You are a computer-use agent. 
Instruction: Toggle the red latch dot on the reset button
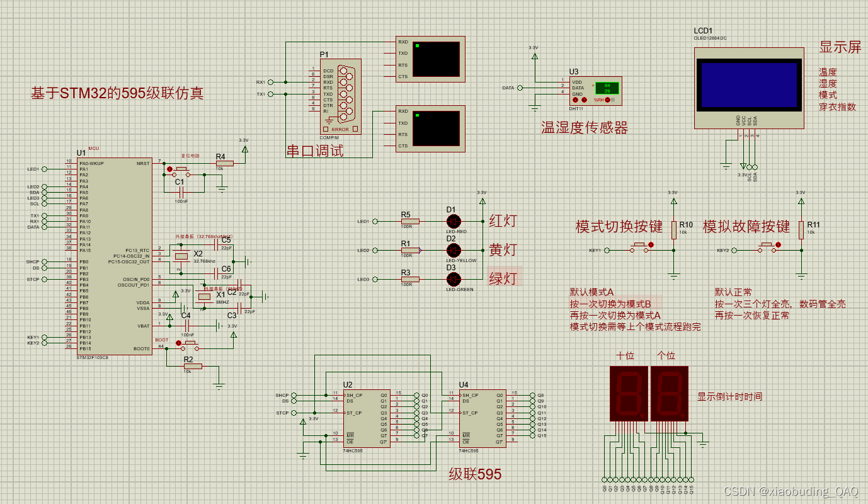pos(169,169)
